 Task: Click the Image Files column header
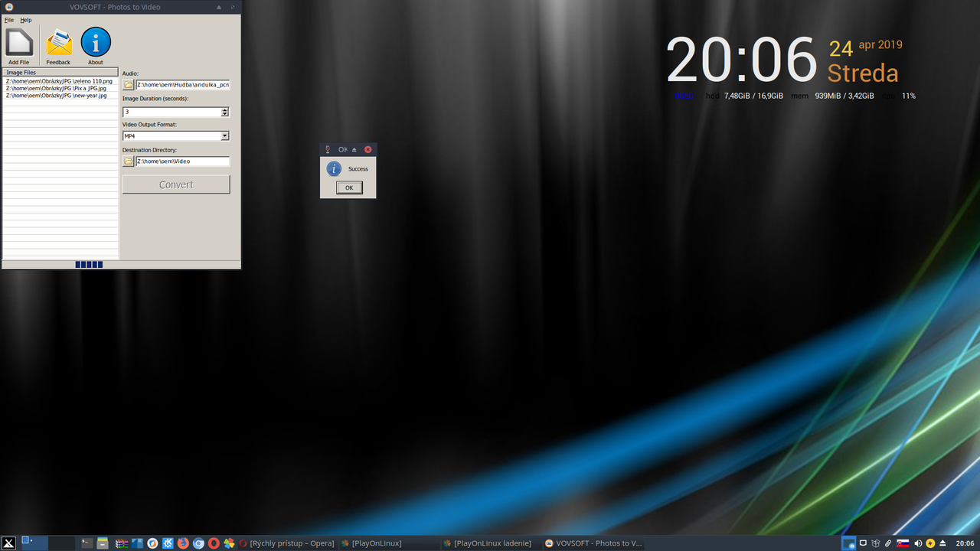click(x=60, y=72)
